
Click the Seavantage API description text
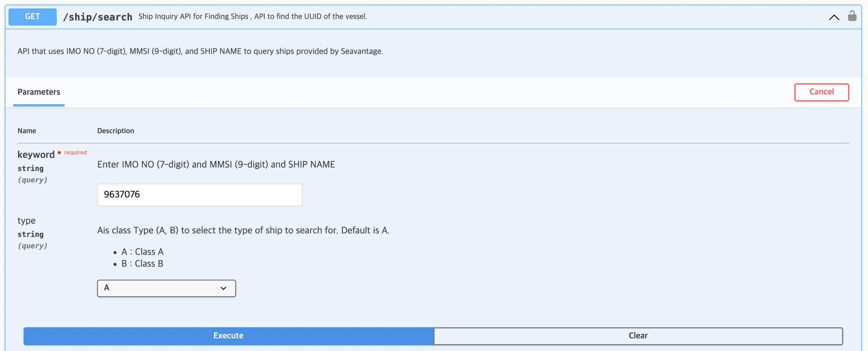pyautogui.click(x=200, y=51)
